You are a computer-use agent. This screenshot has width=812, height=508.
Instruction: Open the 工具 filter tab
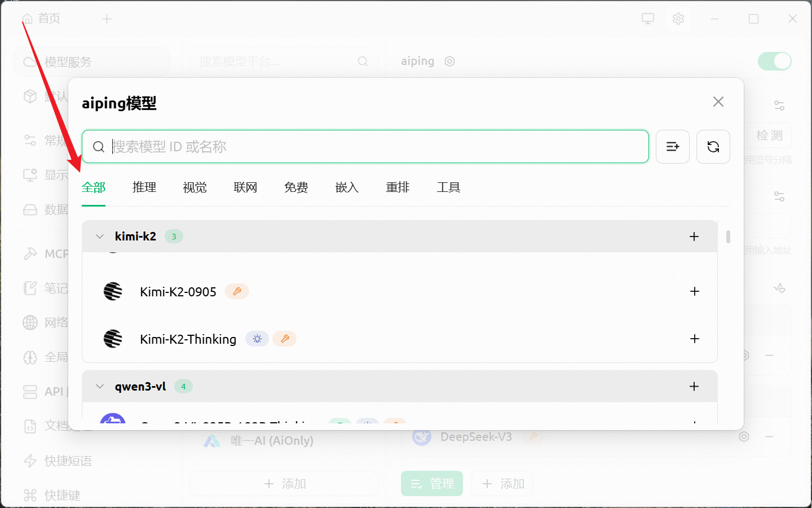tap(448, 187)
